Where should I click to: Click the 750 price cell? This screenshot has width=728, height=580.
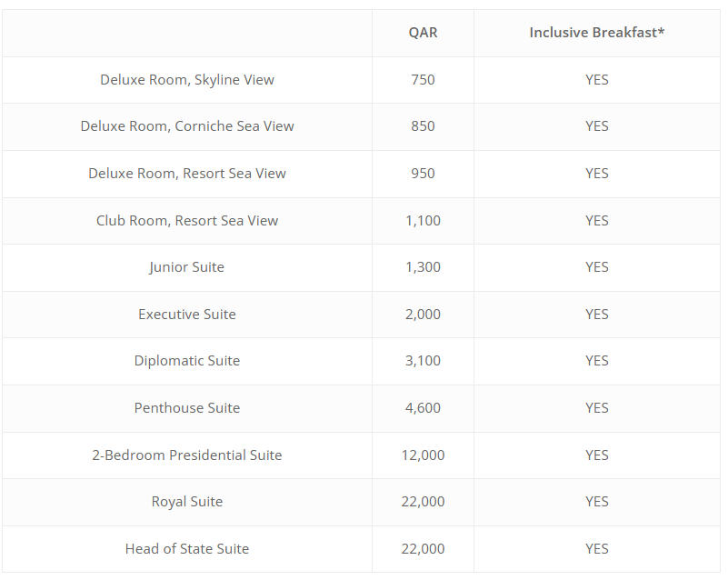[x=423, y=80]
